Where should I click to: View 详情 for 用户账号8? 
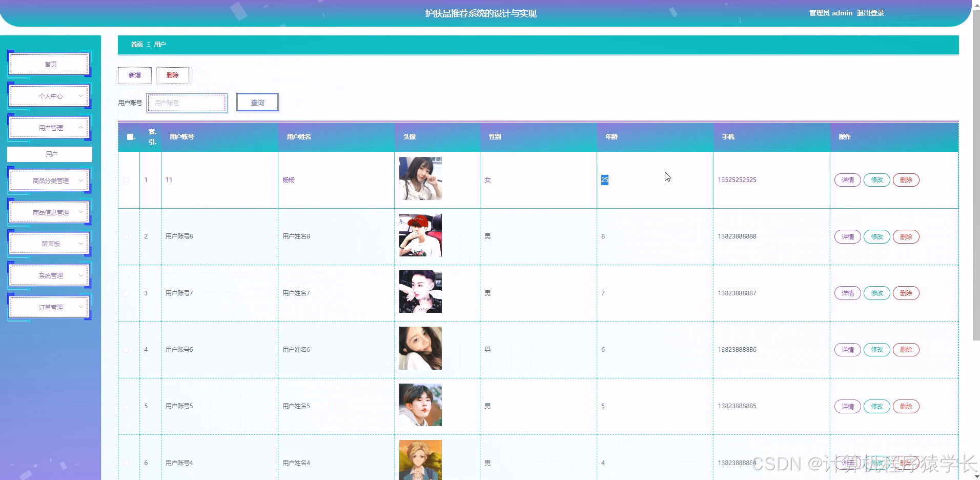(848, 237)
